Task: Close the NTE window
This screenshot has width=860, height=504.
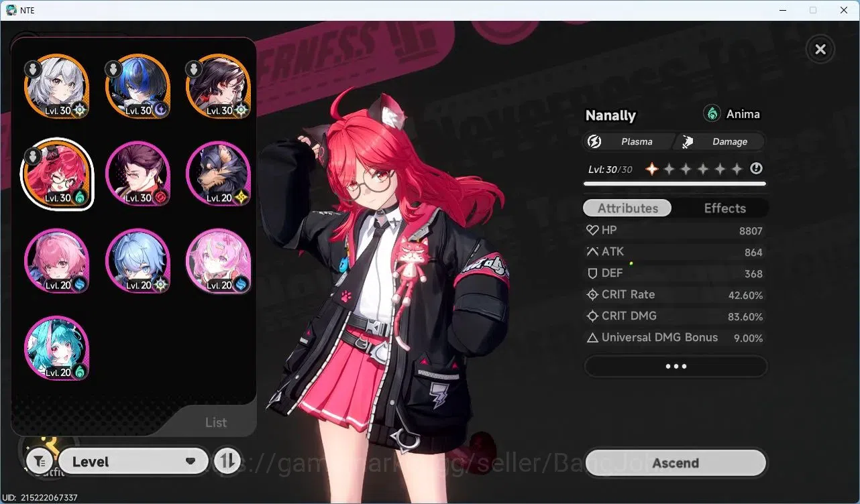Action: [844, 10]
